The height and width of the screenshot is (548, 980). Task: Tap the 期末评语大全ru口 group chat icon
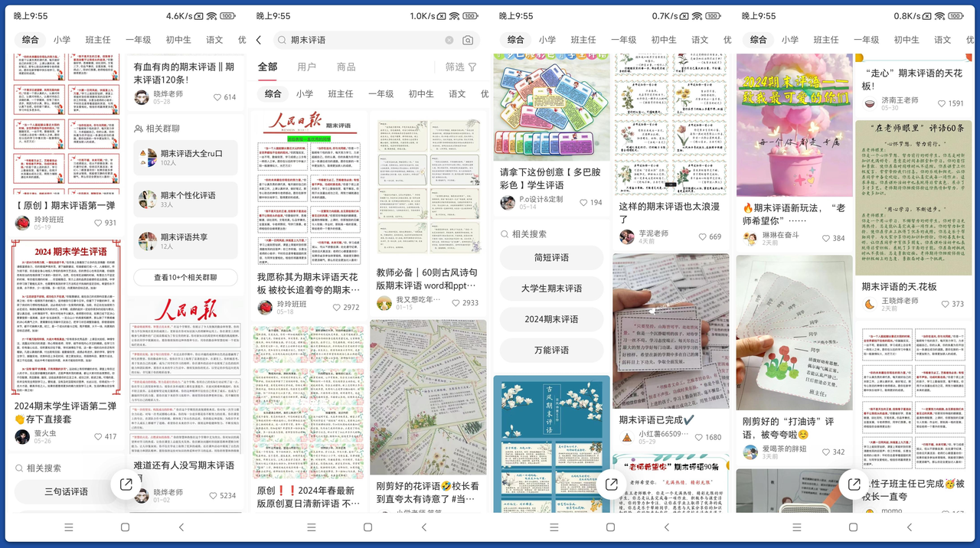point(148,158)
